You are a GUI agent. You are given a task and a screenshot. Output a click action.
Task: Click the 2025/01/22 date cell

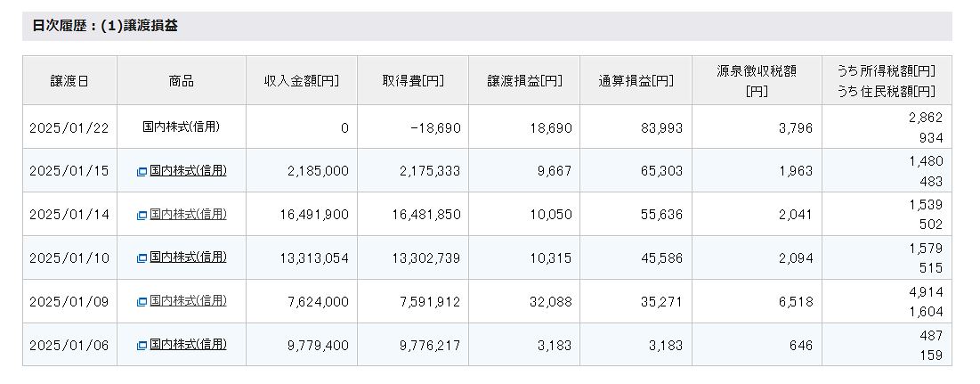[69, 127]
